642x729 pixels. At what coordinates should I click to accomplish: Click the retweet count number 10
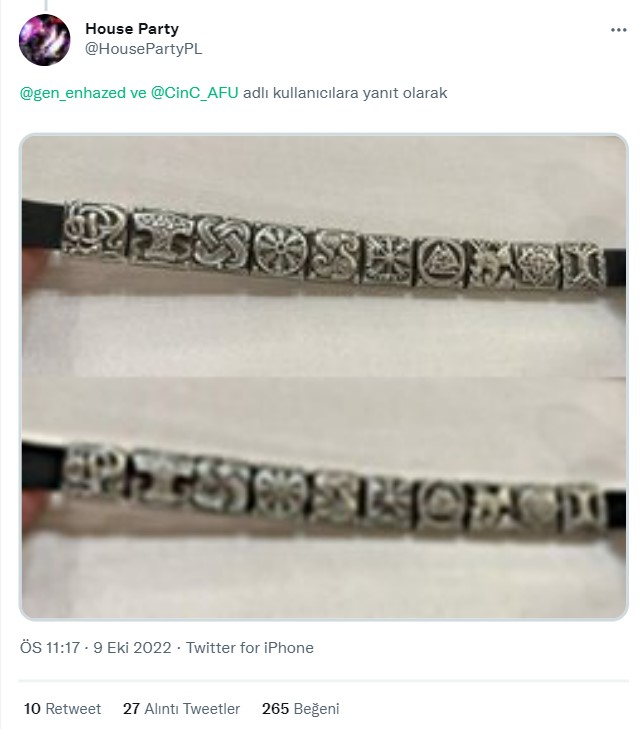(x=32, y=709)
